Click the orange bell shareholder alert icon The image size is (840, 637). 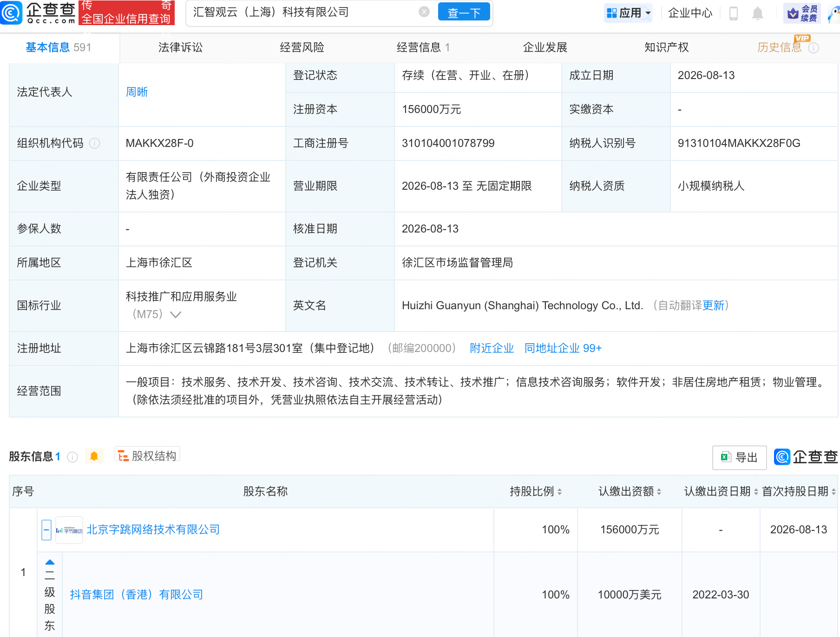[x=94, y=456]
